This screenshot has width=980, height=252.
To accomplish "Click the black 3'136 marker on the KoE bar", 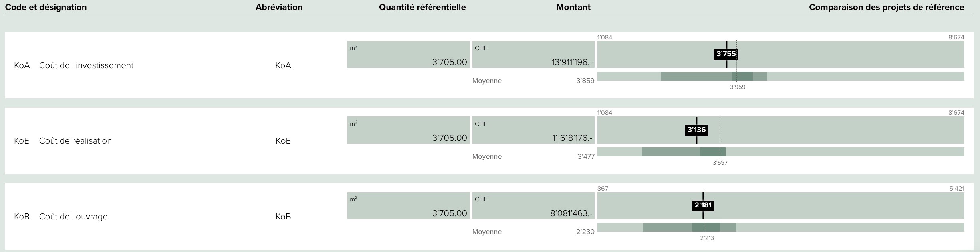I will (696, 130).
